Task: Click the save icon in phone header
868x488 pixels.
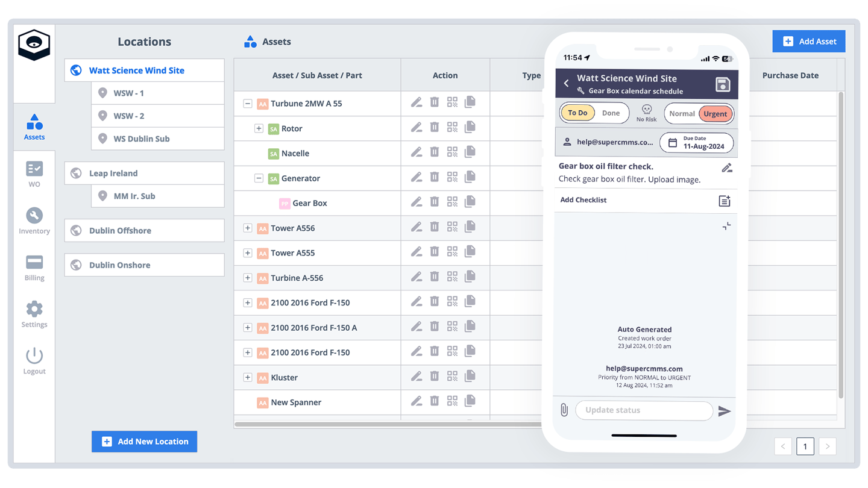Action: click(723, 84)
